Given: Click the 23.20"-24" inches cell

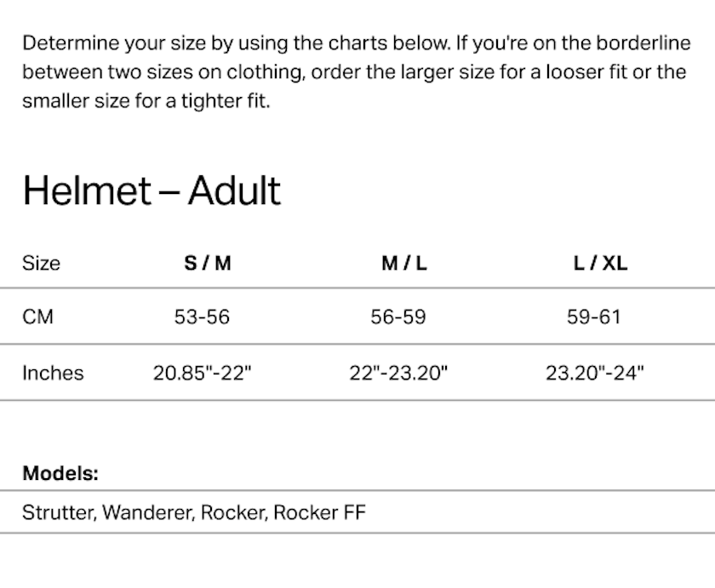Looking at the screenshot, I should [595, 373].
